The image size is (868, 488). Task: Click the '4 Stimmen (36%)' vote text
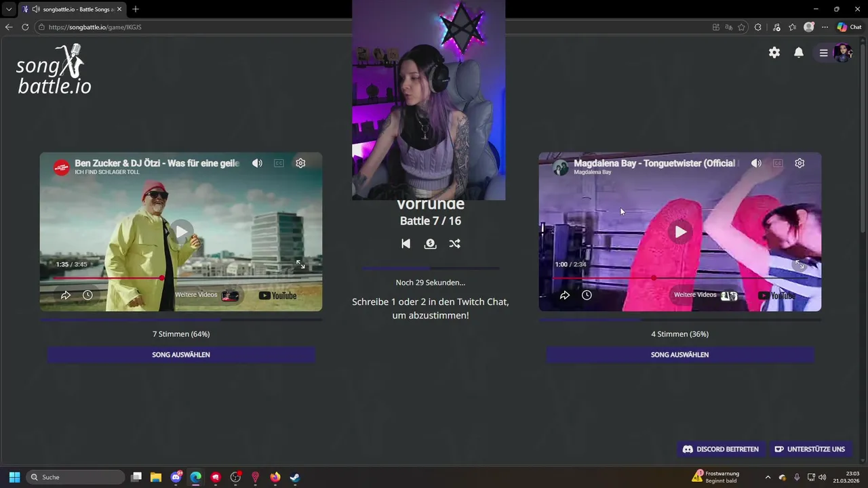(680, 334)
